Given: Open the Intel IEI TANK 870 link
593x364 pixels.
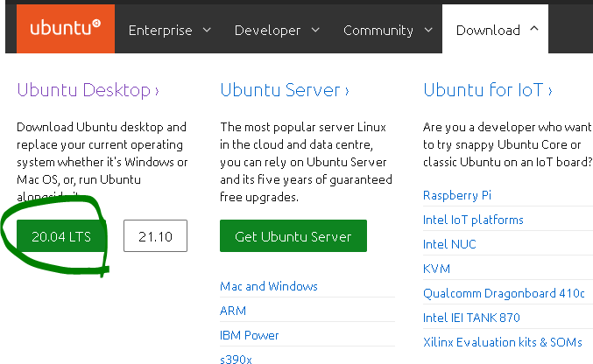Looking at the screenshot, I should 471,318.
